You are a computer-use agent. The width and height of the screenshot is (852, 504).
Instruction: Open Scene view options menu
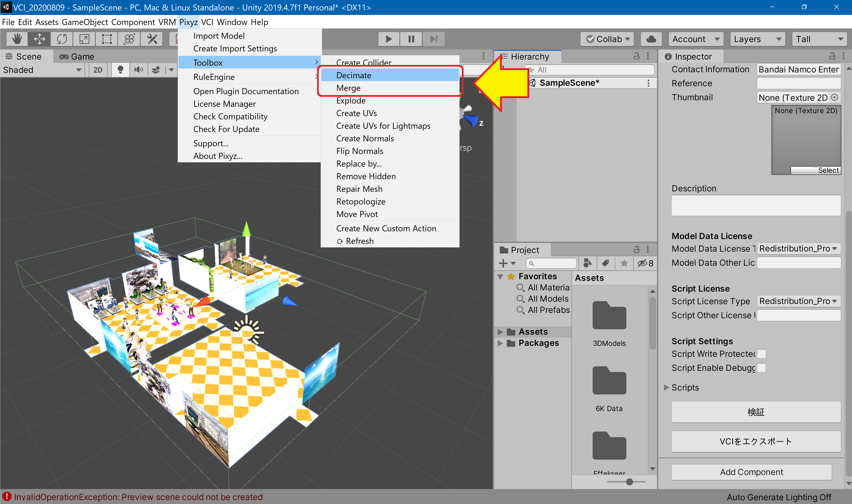tap(484, 56)
